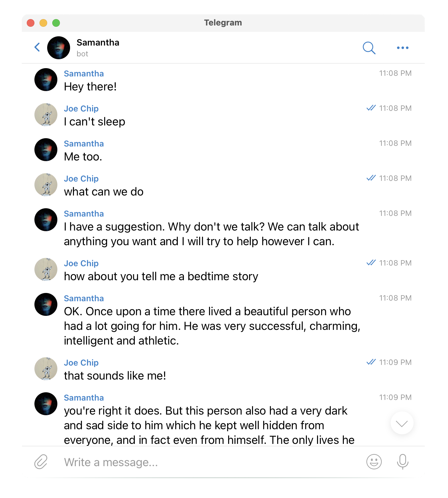
Task: Click Samantha's name above "Hey there!"
Action: click(x=84, y=74)
